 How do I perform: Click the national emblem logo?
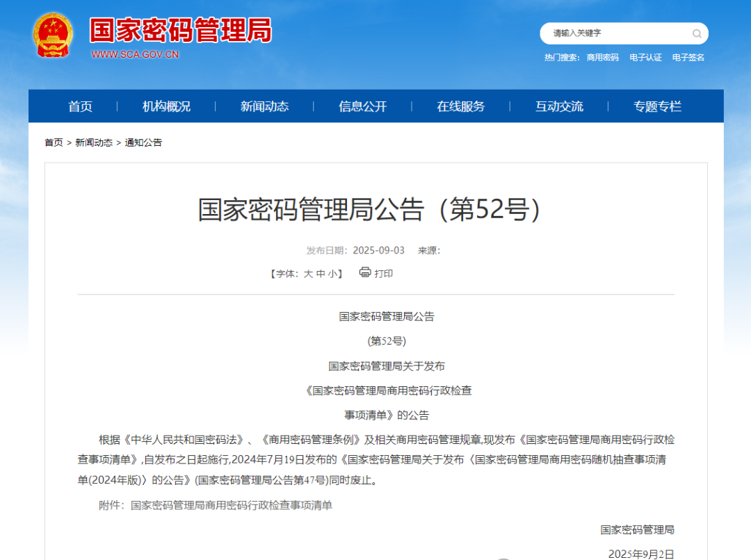click(52, 35)
